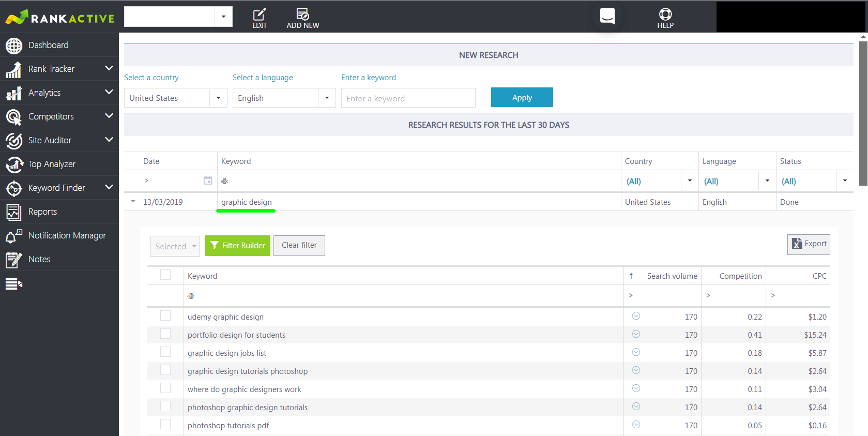The height and width of the screenshot is (436, 868).
Task: Click the RankActive logo
Action: pyautogui.click(x=59, y=18)
